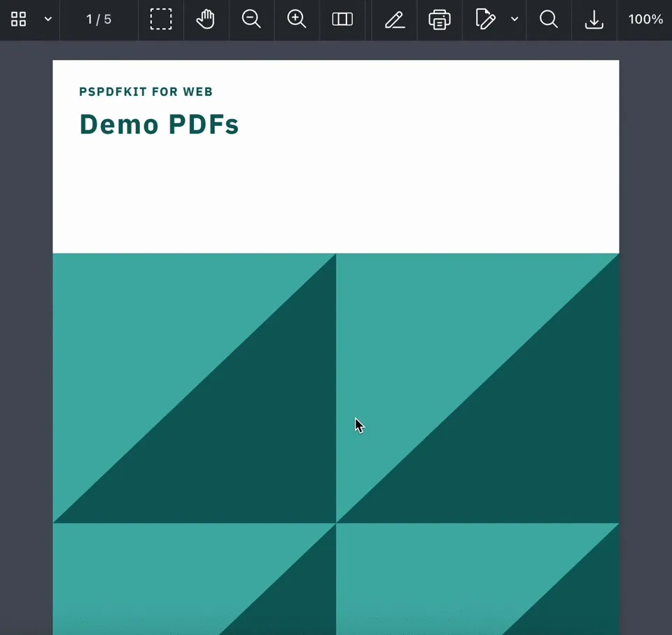Select the document signing tool

[486, 20]
